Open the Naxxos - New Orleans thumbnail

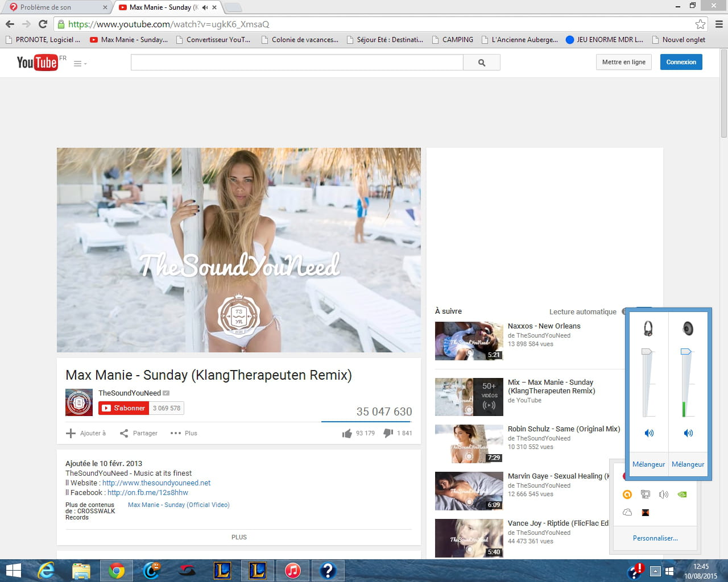(x=469, y=341)
